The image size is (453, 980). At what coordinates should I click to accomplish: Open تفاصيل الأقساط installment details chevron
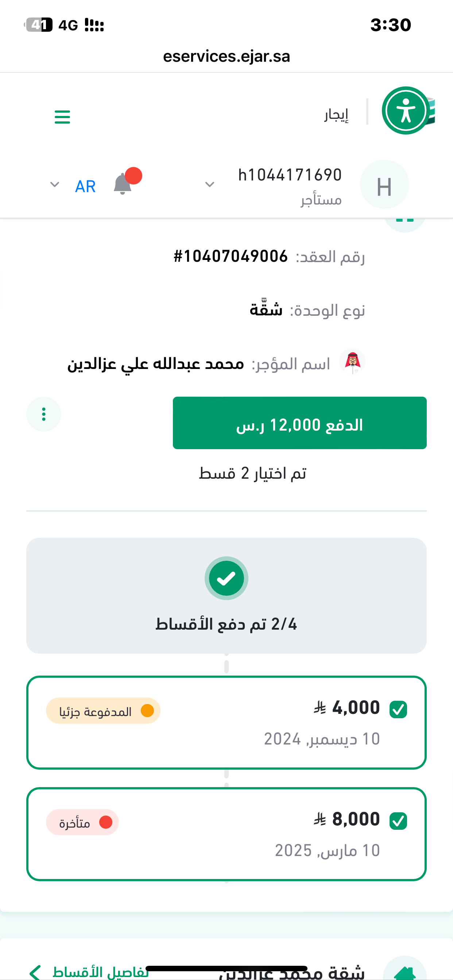tap(36, 972)
